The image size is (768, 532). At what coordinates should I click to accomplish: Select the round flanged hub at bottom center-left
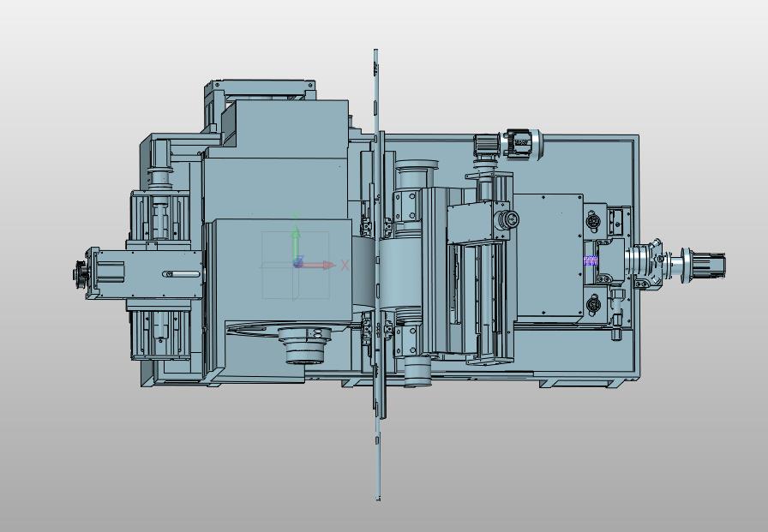[306, 346]
